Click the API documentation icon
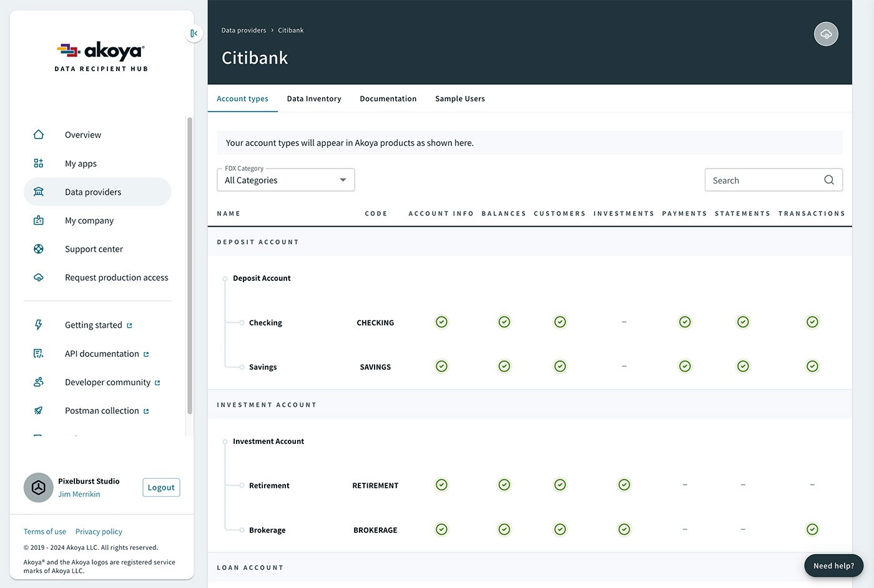The width and height of the screenshot is (874, 588). (x=39, y=353)
